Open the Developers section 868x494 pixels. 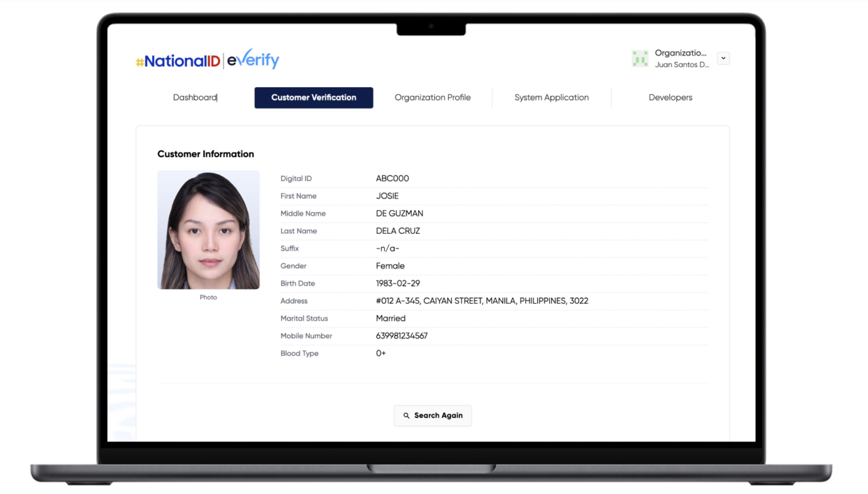(670, 97)
